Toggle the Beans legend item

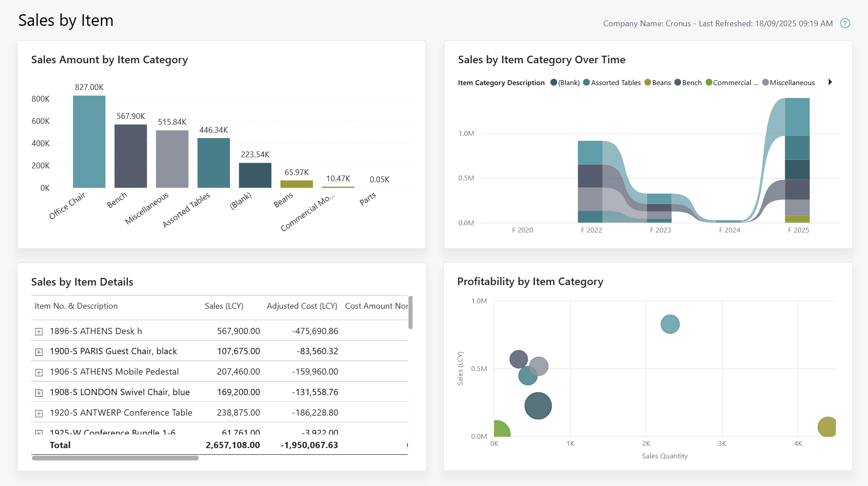(658, 82)
